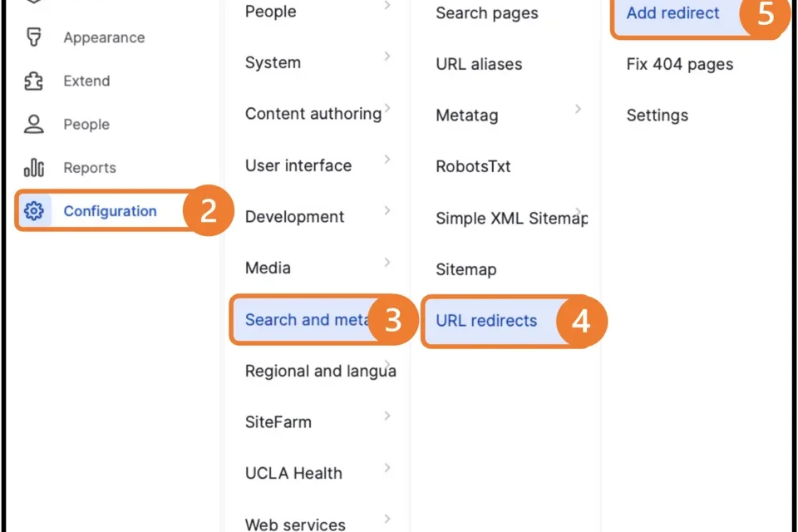This screenshot has width=798, height=532.
Task: Open the UCLA Health menu item
Action: click(293, 473)
